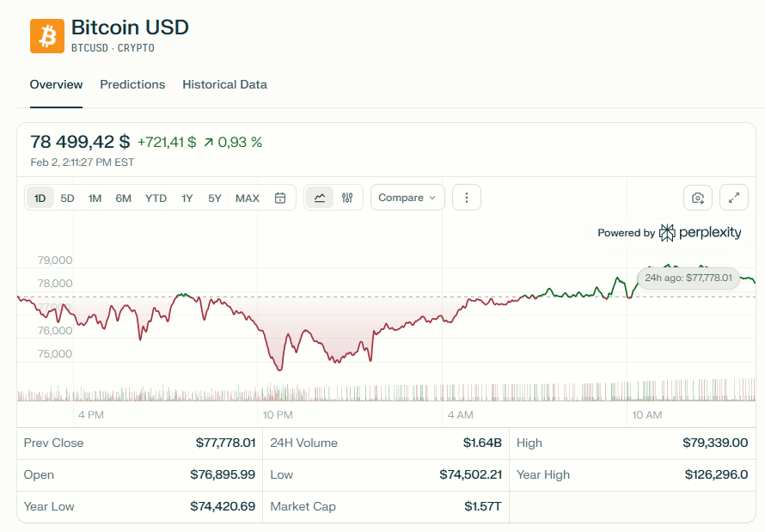Show the MAX time range
Viewport: 765px width, 532px height.
248,198
